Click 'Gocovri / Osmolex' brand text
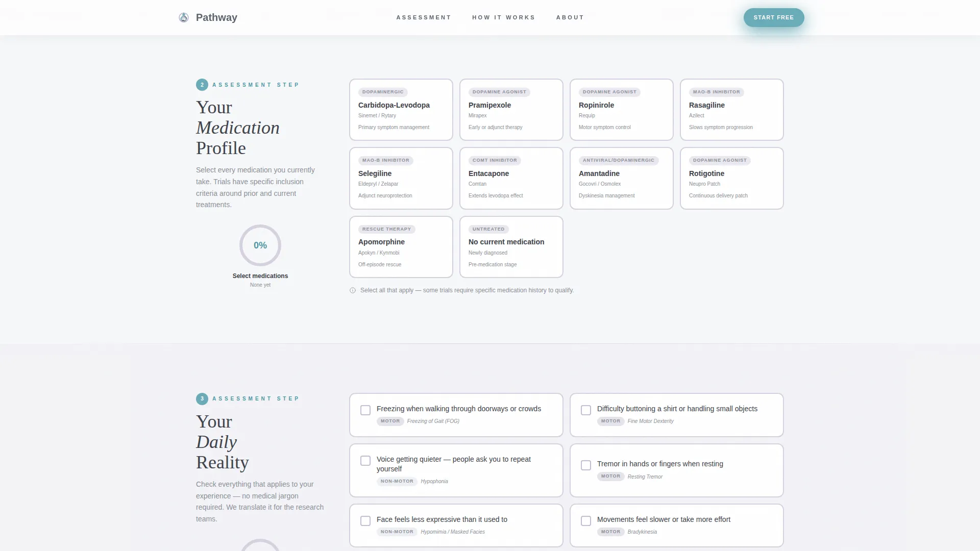Image resolution: width=980 pixels, height=551 pixels. 600,184
